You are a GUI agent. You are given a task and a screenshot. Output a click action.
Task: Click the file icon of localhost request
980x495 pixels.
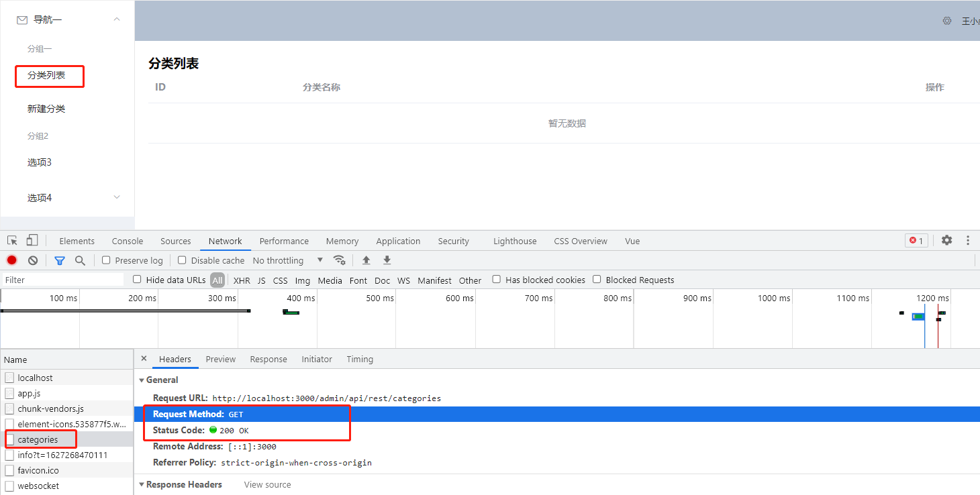(x=9, y=378)
